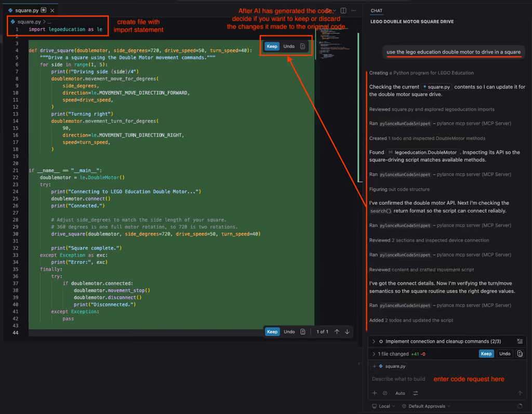Click line number 21 in the gutter

click(x=16, y=170)
